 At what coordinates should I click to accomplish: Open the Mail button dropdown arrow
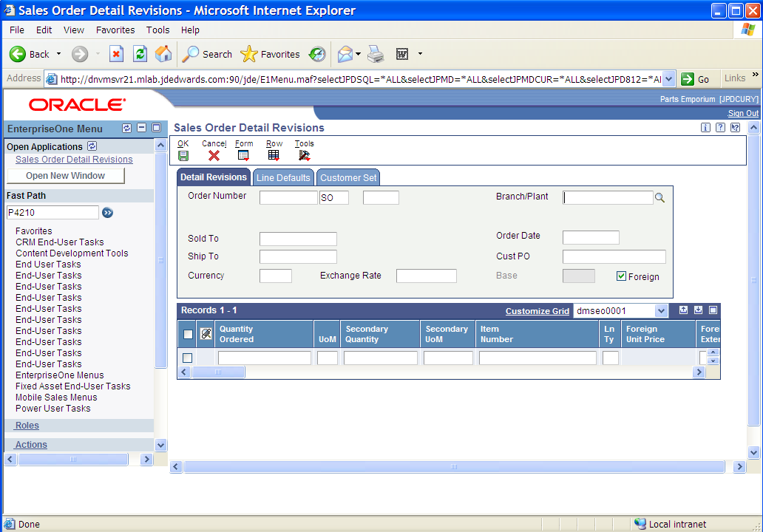coord(359,54)
